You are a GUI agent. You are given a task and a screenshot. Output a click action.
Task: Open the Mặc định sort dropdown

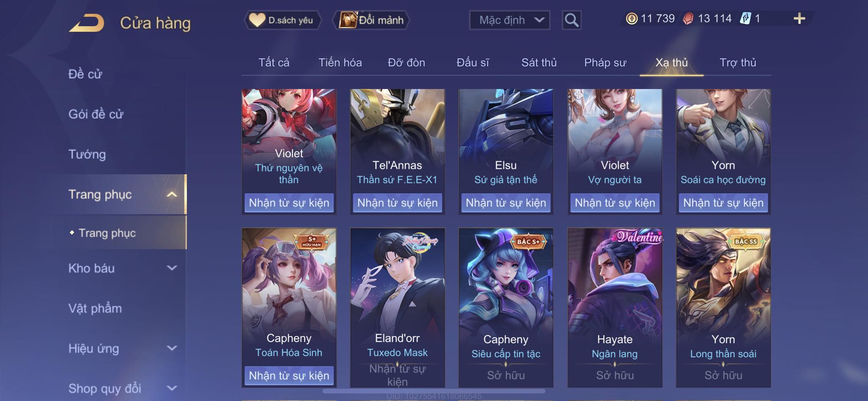pyautogui.click(x=509, y=20)
